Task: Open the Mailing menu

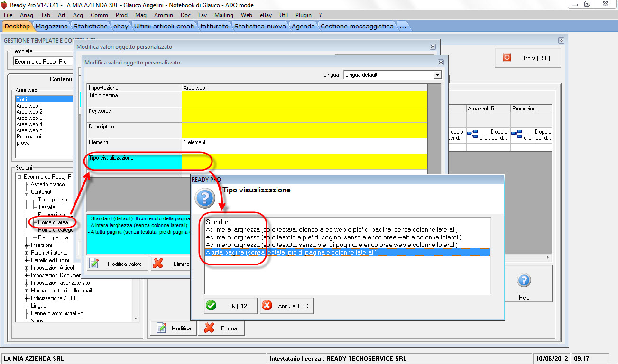Action: [x=224, y=15]
